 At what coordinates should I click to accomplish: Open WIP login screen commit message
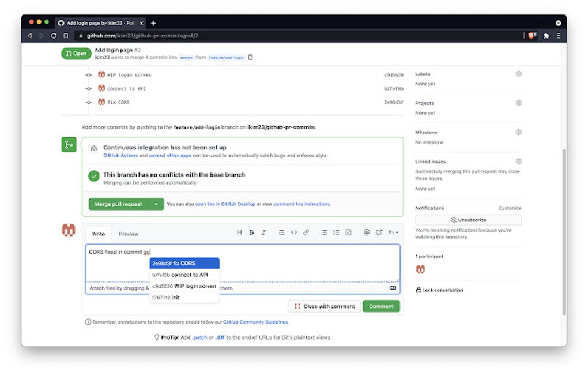click(x=129, y=75)
